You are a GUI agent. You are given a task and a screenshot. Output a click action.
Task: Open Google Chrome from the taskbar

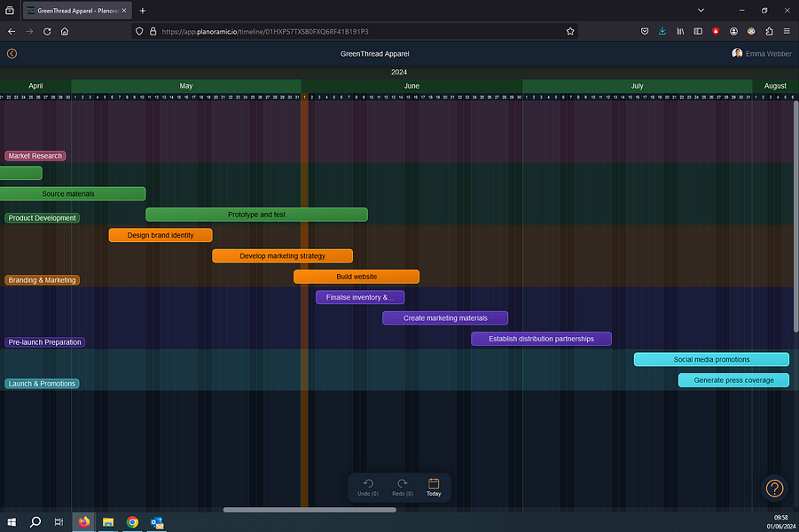click(132, 522)
